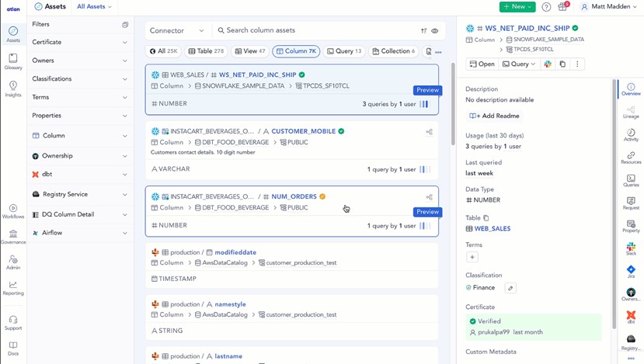Open the Jira tab in right sidebar
Screen dimensions: 644x364
pos(631,272)
